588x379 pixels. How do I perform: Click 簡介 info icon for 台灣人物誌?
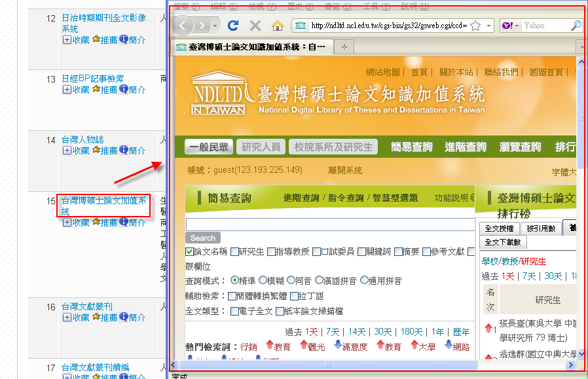coord(124,150)
